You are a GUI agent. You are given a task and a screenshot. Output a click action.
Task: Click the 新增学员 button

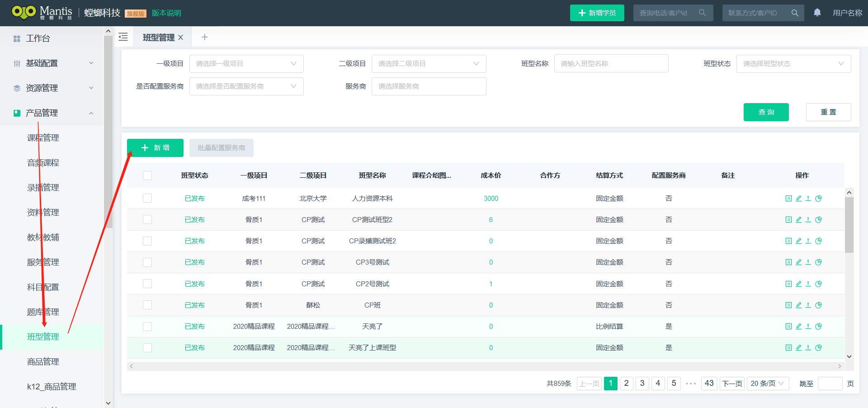coord(597,13)
